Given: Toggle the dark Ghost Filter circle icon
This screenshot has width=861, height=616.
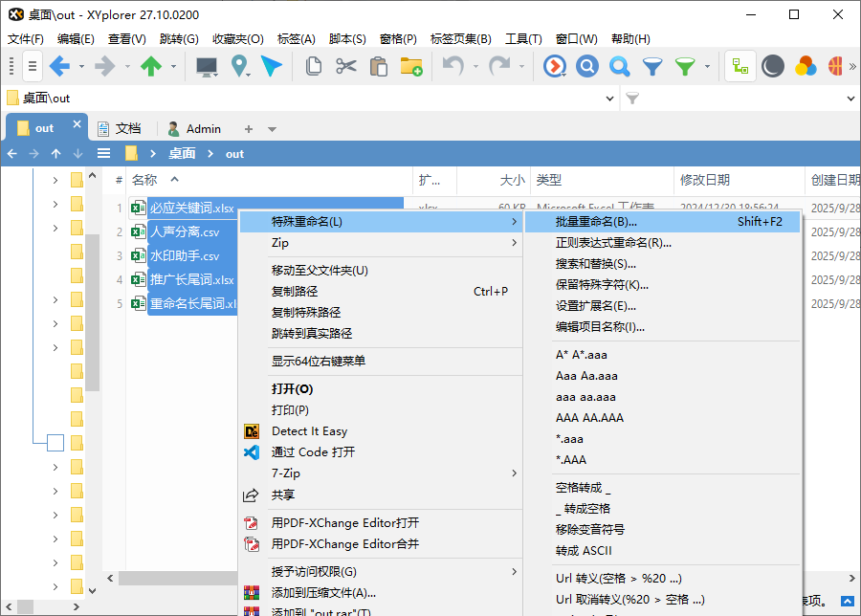Looking at the screenshot, I should coord(773,66).
